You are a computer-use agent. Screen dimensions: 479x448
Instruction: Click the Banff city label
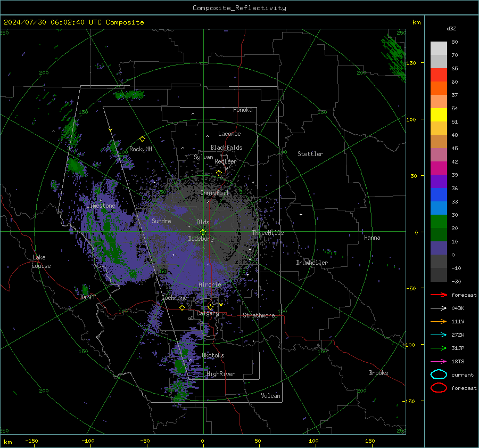coord(88,297)
